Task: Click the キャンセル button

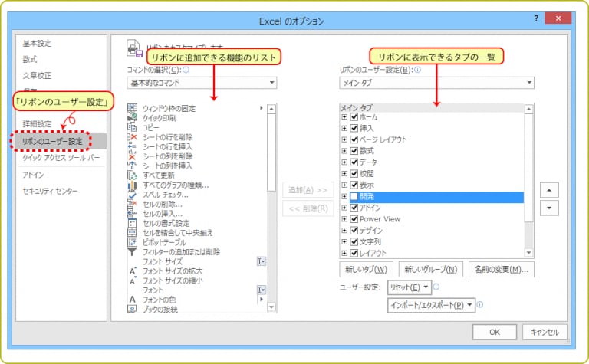Action: 545,332
